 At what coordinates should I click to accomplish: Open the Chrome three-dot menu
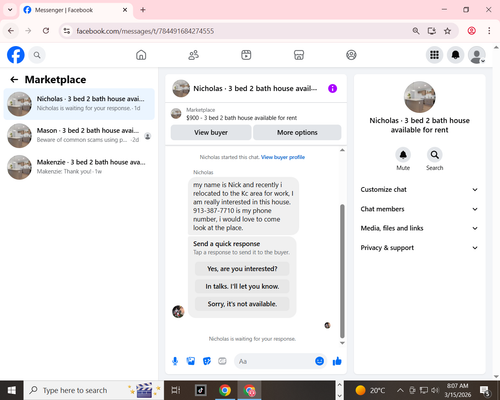click(x=489, y=31)
